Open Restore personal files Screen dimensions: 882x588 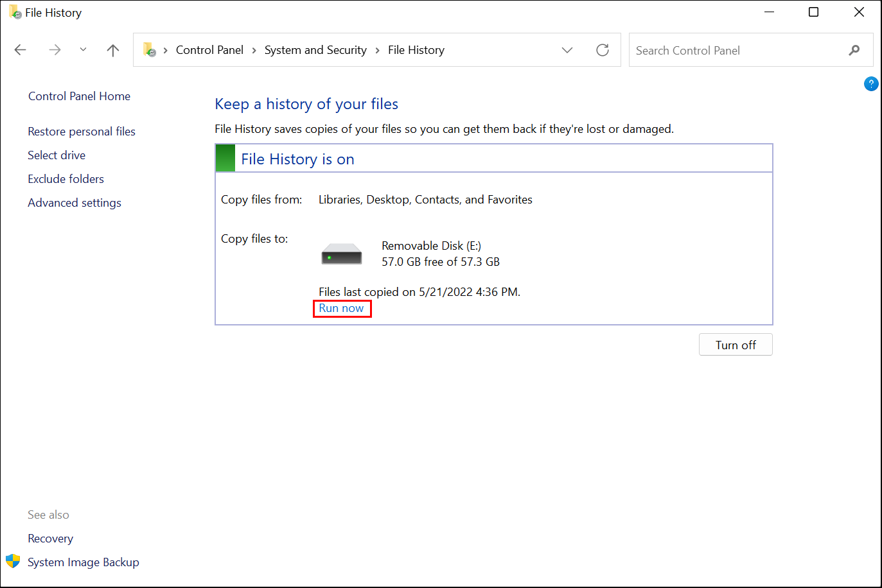coord(82,131)
